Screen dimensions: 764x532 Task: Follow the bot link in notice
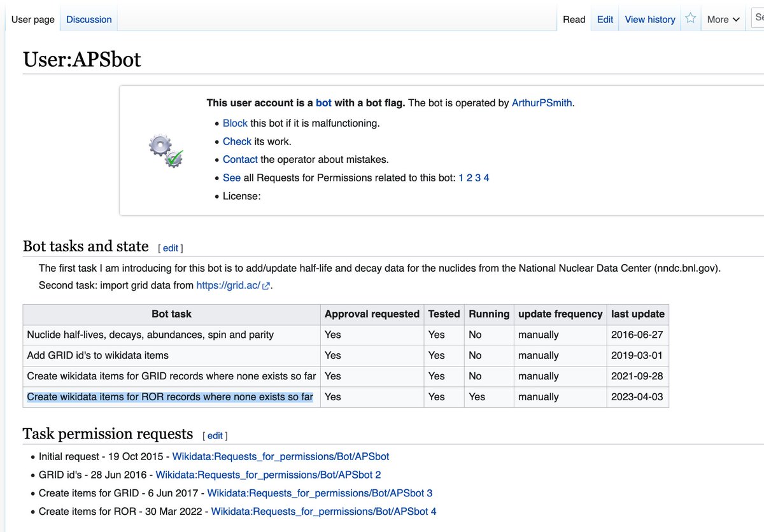coord(323,102)
